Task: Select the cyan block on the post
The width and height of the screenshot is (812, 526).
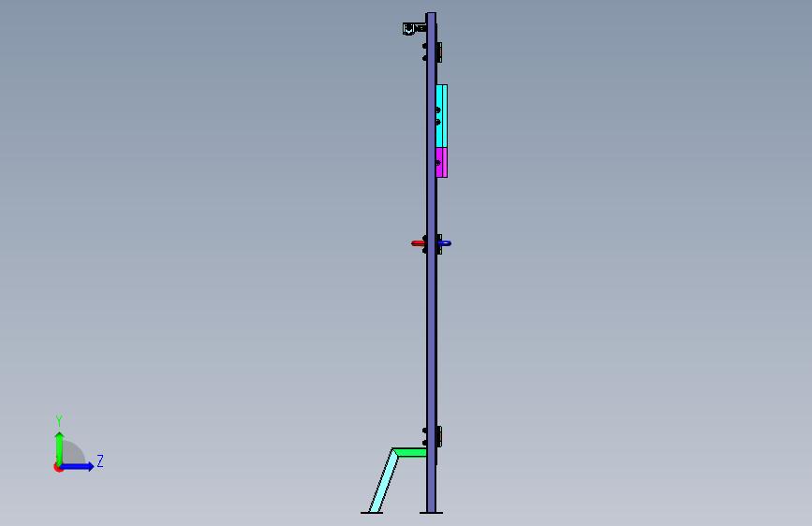Action: coord(442,116)
